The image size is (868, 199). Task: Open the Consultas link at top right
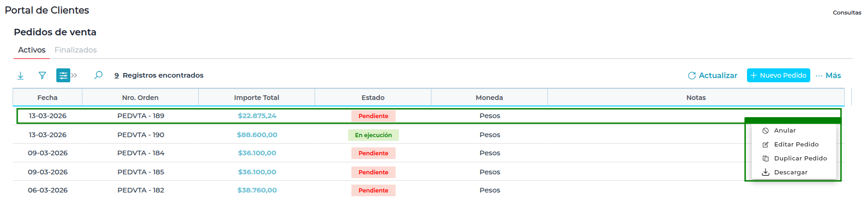click(x=847, y=13)
